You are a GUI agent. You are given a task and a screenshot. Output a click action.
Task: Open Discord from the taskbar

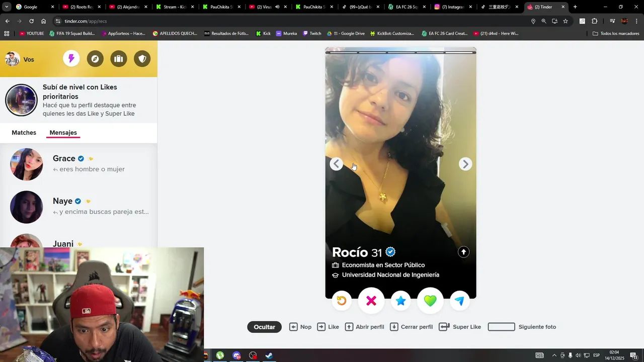pos(236,355)
